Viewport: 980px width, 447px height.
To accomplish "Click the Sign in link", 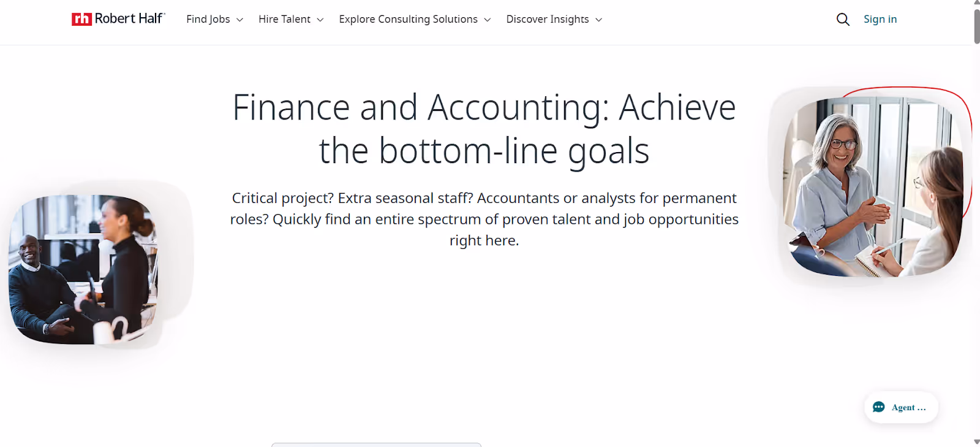I will click(x=880, y=19).
